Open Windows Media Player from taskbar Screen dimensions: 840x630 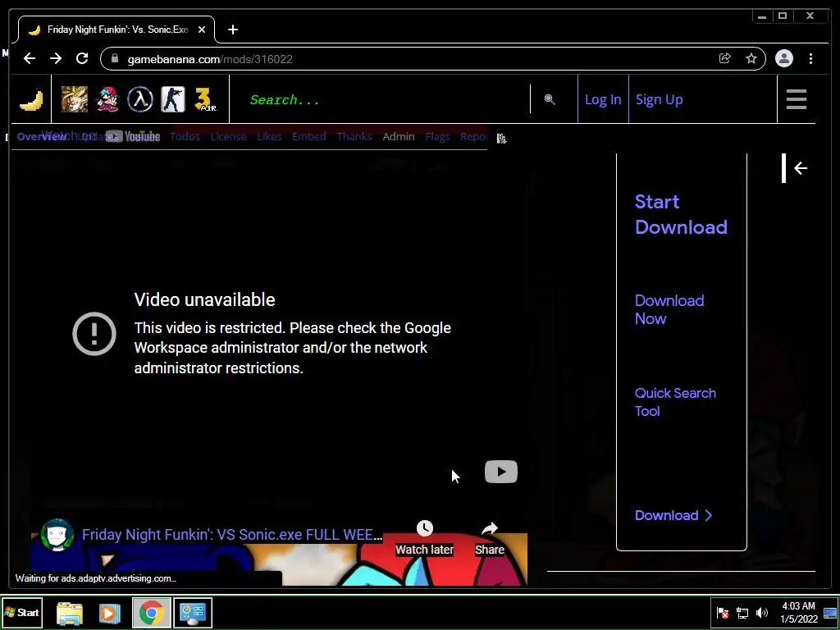pyautogui.click(x=109, y=613)
